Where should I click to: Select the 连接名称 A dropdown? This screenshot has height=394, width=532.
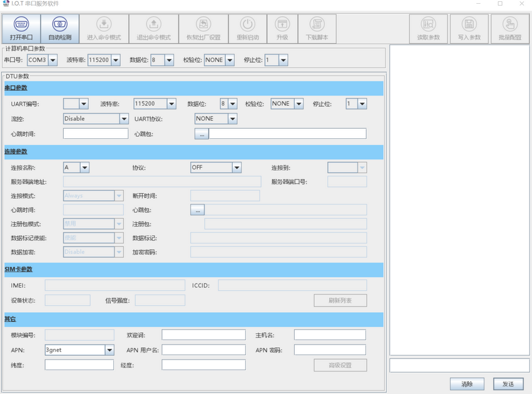tap(84, 168)
